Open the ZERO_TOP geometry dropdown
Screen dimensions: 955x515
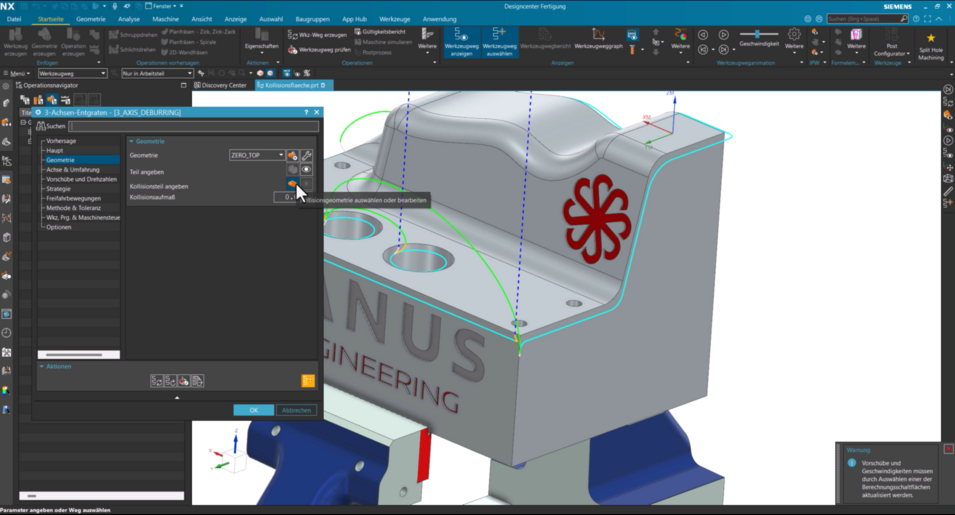[x=257, y=155]
